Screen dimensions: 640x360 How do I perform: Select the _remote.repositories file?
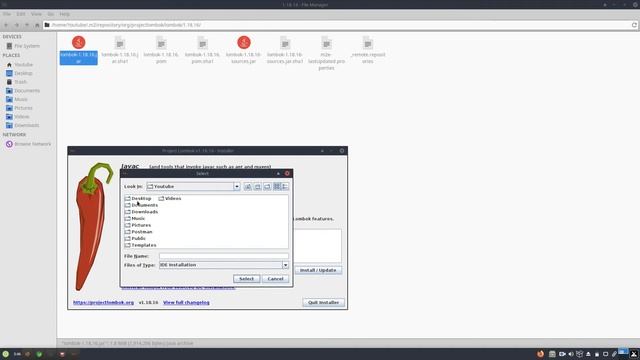368,50
